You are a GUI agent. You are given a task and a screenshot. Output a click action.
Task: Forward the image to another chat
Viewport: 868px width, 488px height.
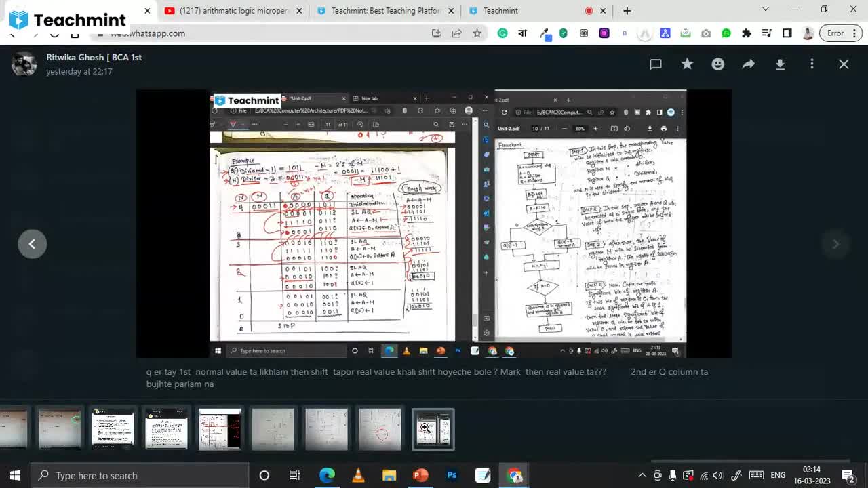pyautogui.click(x=748, y=64)
